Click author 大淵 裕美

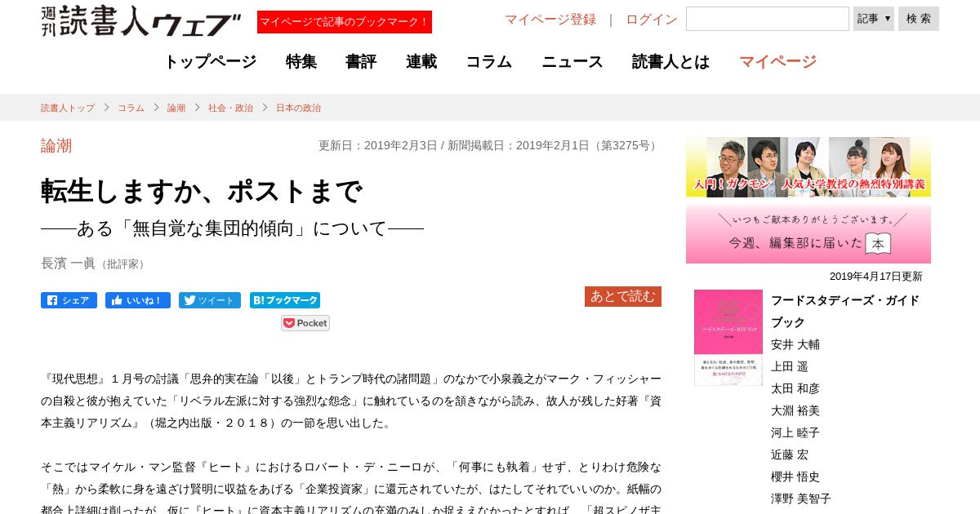pyautogui.click(x=795, y=411)
